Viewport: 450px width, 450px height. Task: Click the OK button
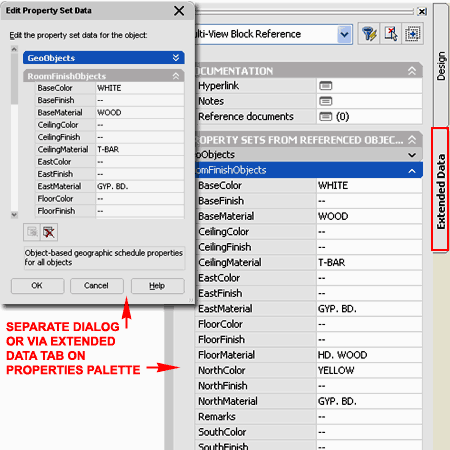click(37, 286)
